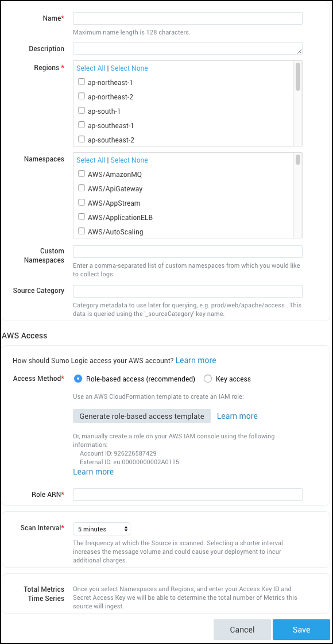Click the Source Category text field
This screenshot has height=644, width=333.
coord(187,291)
